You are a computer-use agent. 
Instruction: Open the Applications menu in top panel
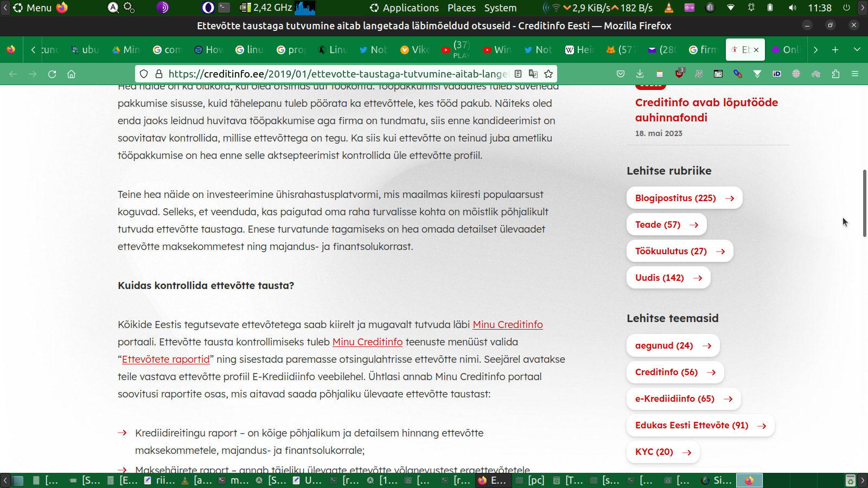pyautogui.click(x=405, y=8)
